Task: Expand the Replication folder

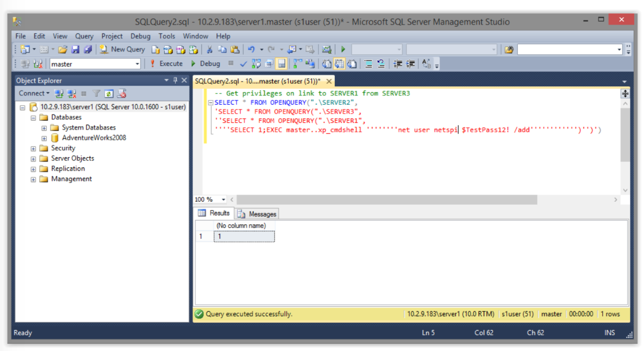Action: [33, 169]
